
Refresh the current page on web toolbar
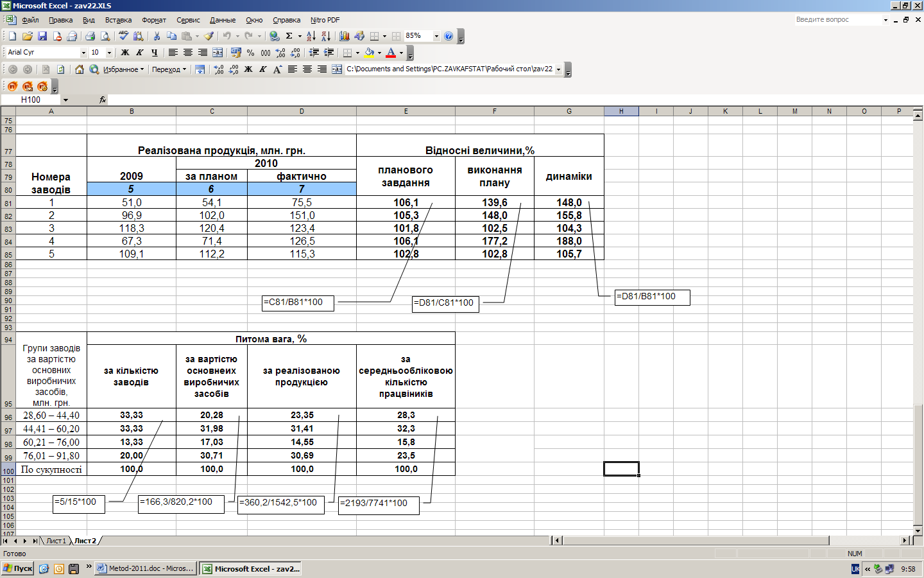[61, 69]
